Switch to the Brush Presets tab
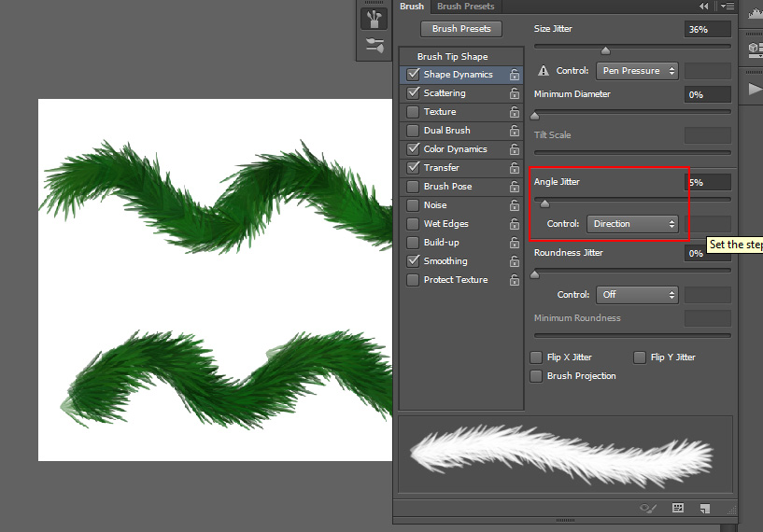The image size is (763, 532). pyautogui.click(x=465, y=7)
